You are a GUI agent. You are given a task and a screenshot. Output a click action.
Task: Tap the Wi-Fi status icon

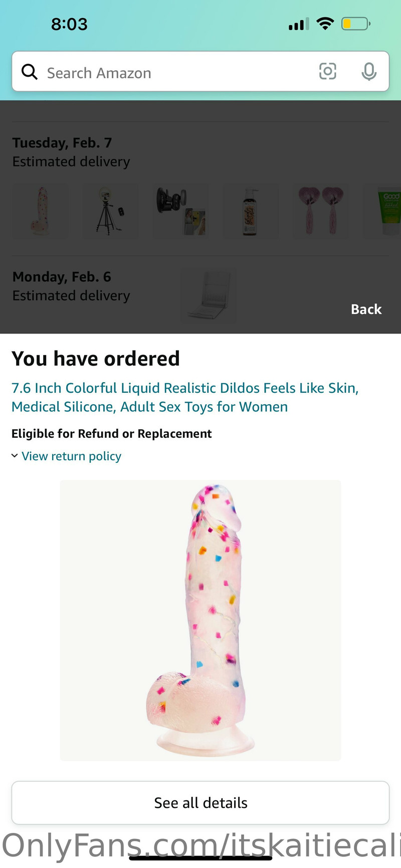(x=325, y=24)
